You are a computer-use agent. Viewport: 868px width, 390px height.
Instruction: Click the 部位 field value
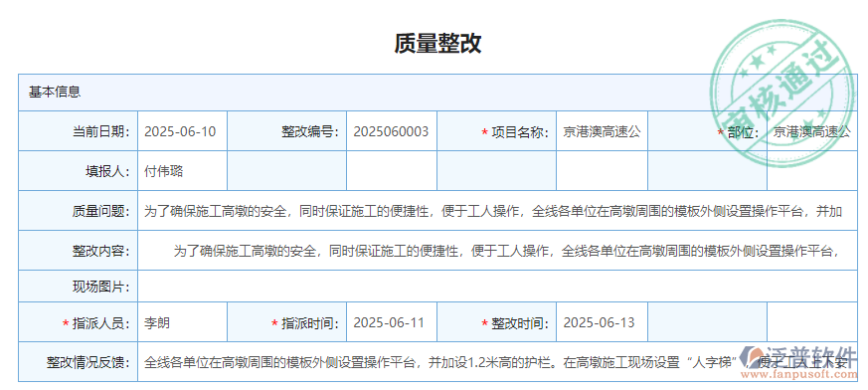tap(812, 131)
